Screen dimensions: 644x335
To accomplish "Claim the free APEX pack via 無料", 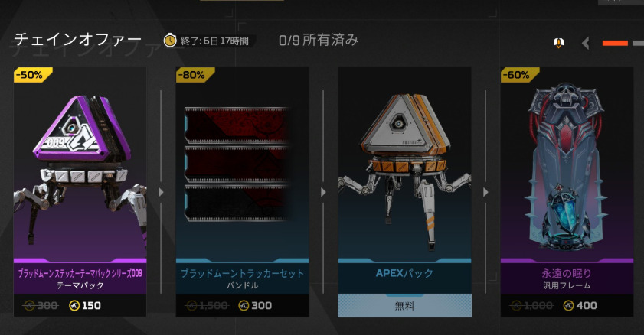I will pos(404,305).
